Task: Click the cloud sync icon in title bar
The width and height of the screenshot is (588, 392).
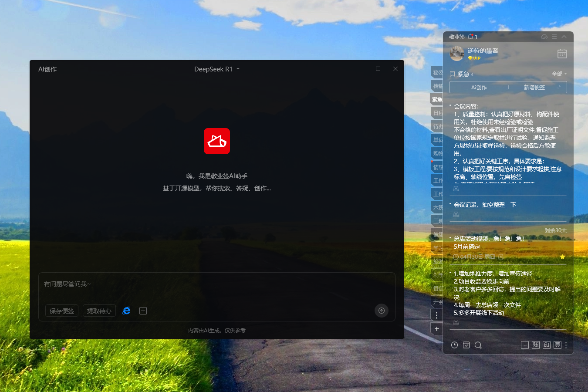Action: (544, 37)
